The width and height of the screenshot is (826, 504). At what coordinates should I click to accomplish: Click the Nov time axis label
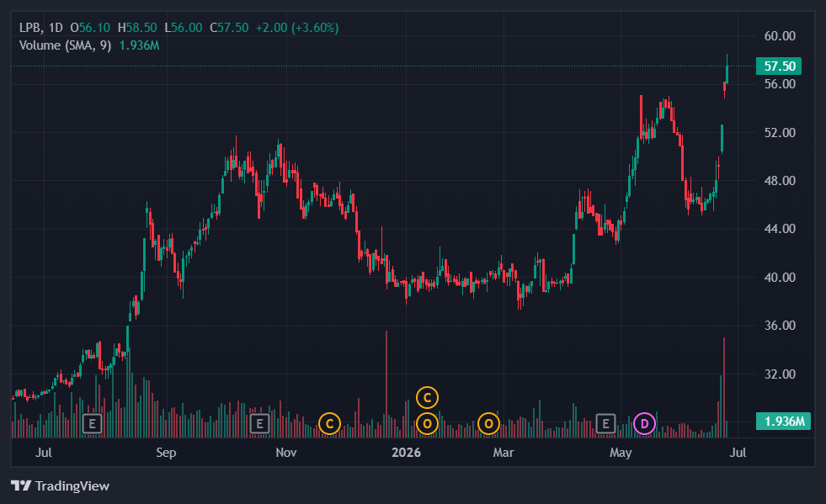coord(286,453)
